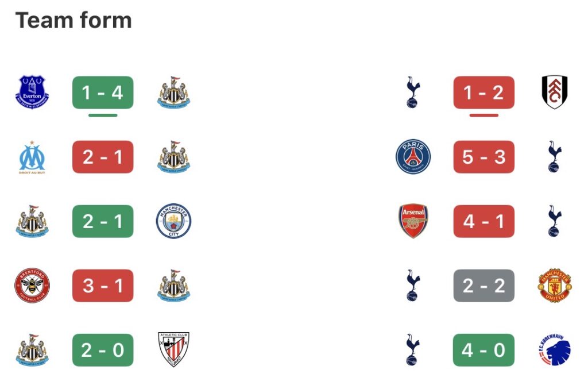Click the 5 - 3 PSG match result
Viewport: 588px width, 389px height.
coord(483,157)
